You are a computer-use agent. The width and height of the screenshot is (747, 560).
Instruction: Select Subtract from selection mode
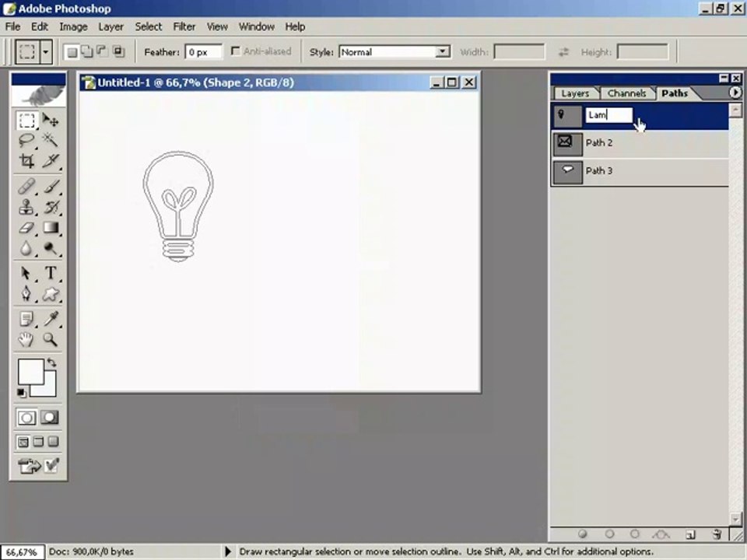(x=103, y=51)
